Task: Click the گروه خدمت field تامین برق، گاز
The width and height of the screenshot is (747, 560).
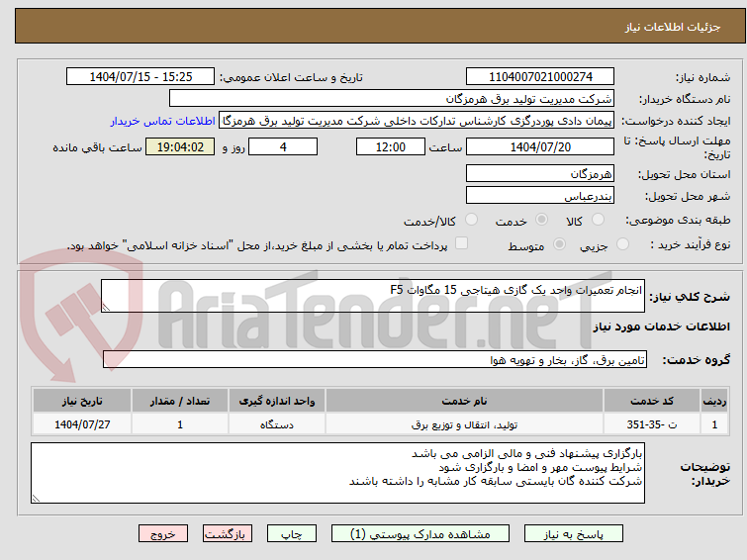Action: point(375,360)
